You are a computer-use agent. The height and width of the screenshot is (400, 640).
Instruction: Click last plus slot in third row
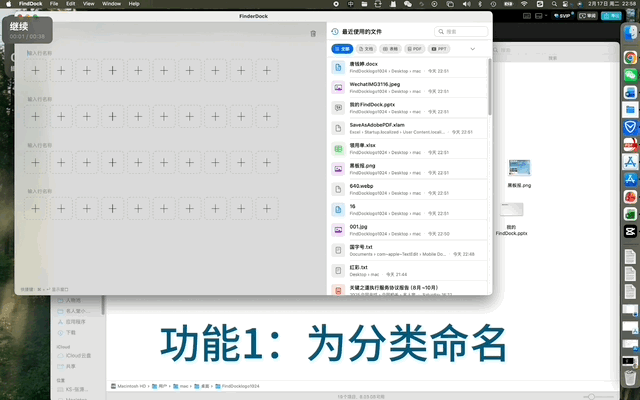[267, 162]
